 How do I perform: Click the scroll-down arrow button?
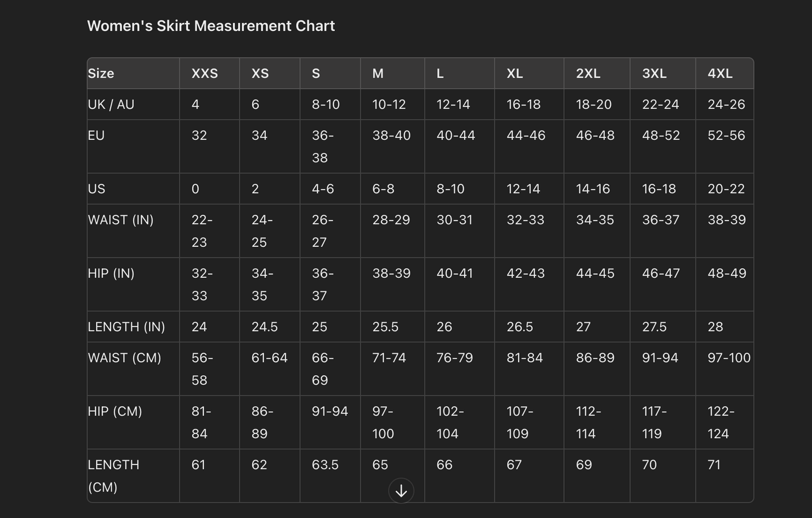point(401,491)
